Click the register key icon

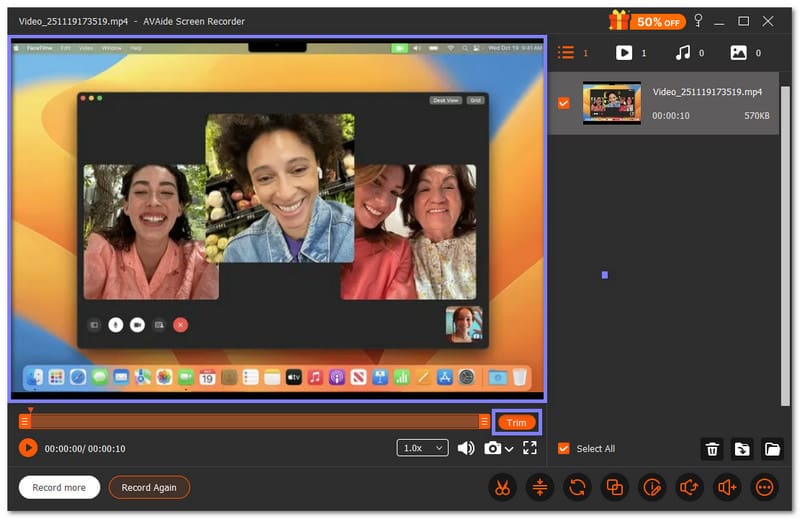coord(698,21)
